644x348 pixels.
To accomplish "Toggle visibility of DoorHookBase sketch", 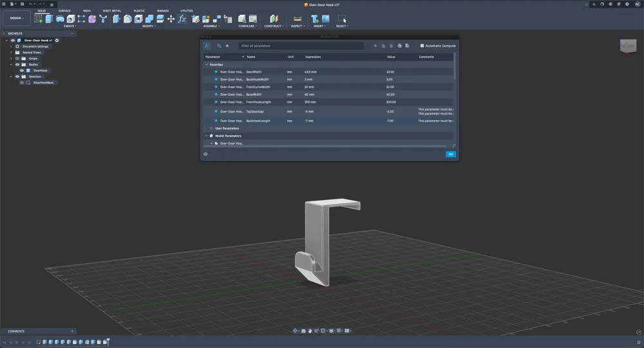I will tap(22, 82).
